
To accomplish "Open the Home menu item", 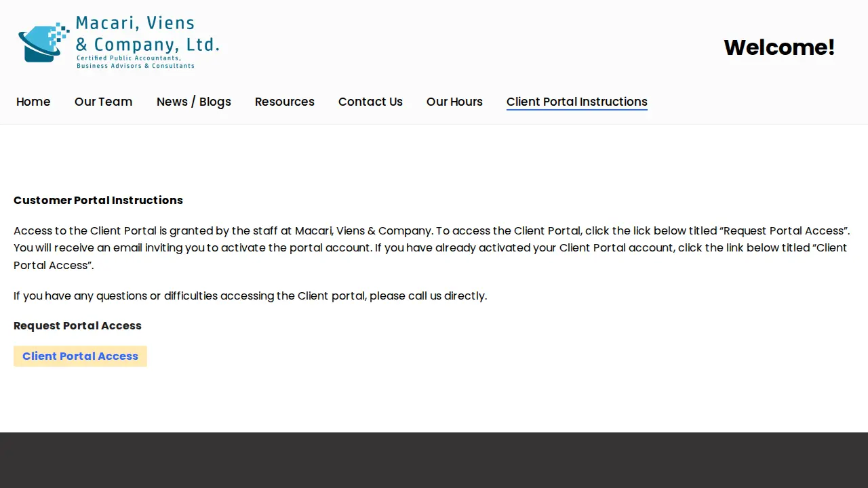I will click(x=33, y=102).
